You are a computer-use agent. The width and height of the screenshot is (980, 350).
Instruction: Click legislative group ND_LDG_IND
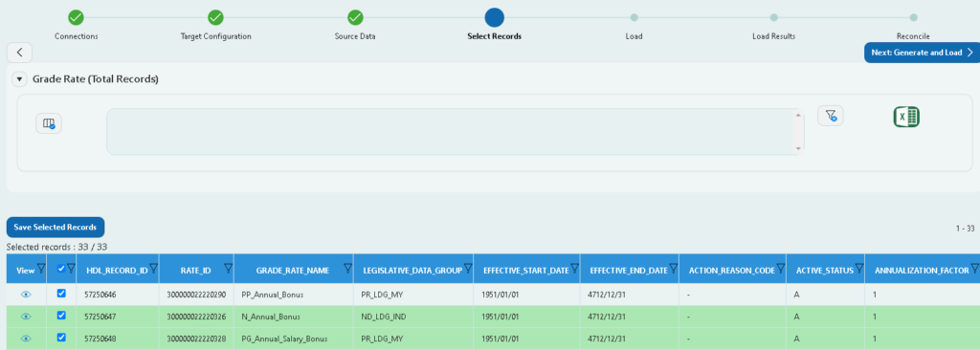click(384, 317)
